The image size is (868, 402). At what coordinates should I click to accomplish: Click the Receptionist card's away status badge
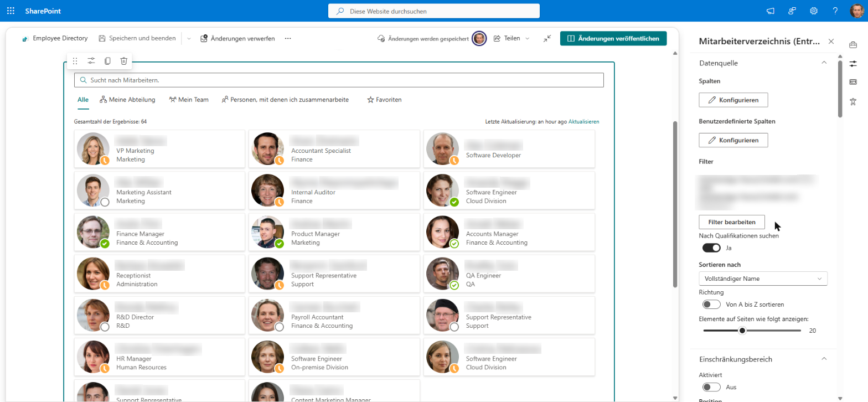click(x=105, y=285)
